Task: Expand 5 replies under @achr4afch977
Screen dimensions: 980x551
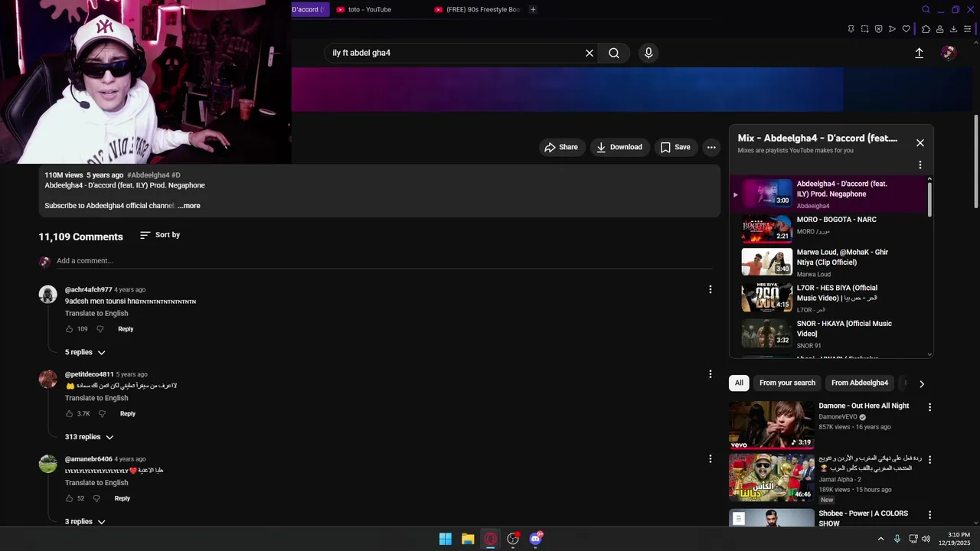Action: click(85, 352)
